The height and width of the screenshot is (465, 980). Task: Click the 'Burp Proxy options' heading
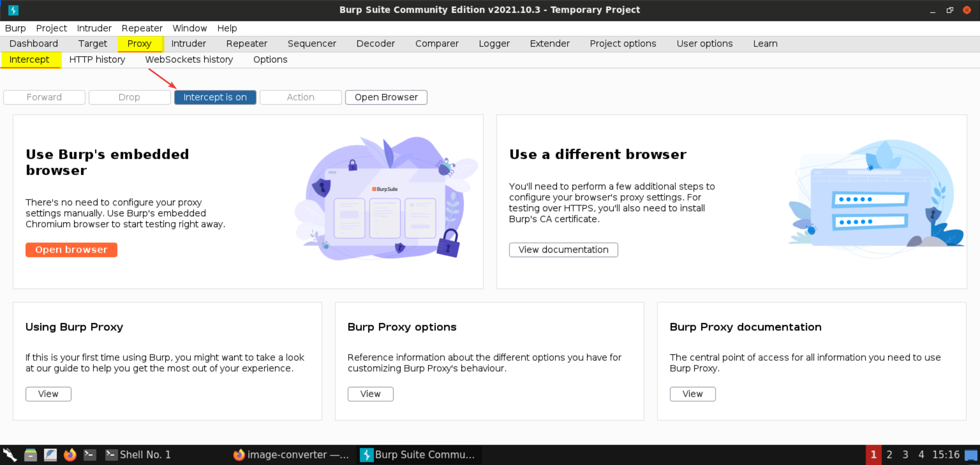click(x=402, y=327)
